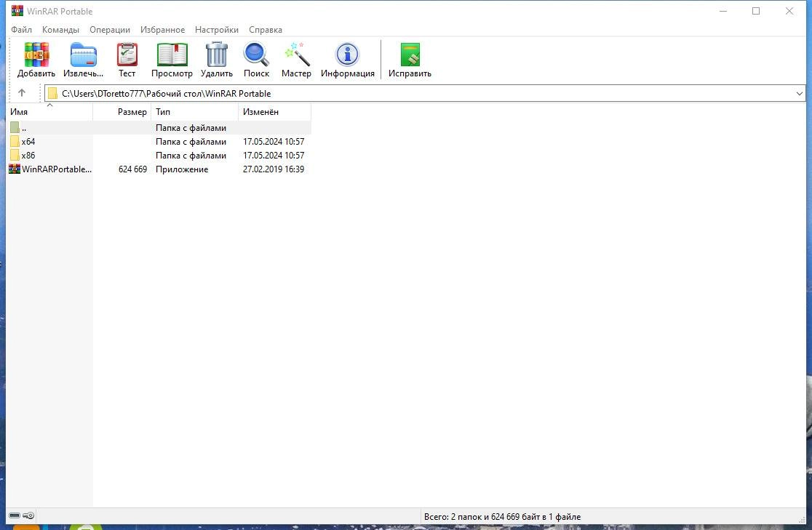Click the WinRARPortable application file icon

point(15,169)
